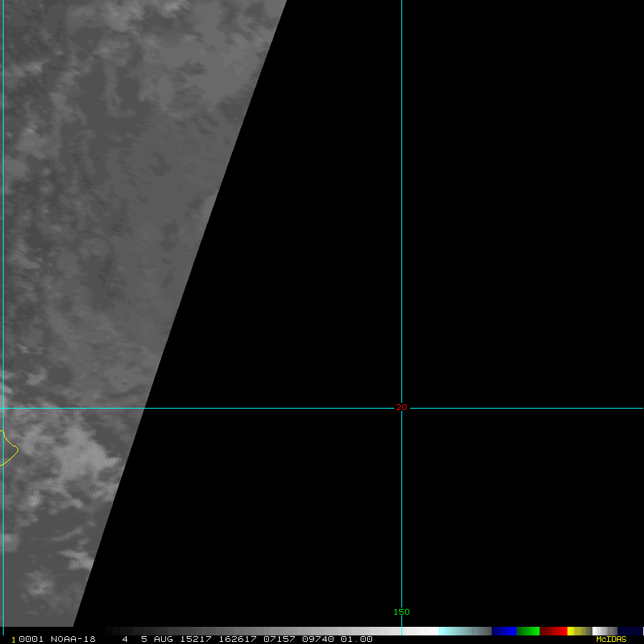Viewport: 644px width, 644px height.
Task: Click the NOAA-18 satellite name text
Action: tap(72, 639)
